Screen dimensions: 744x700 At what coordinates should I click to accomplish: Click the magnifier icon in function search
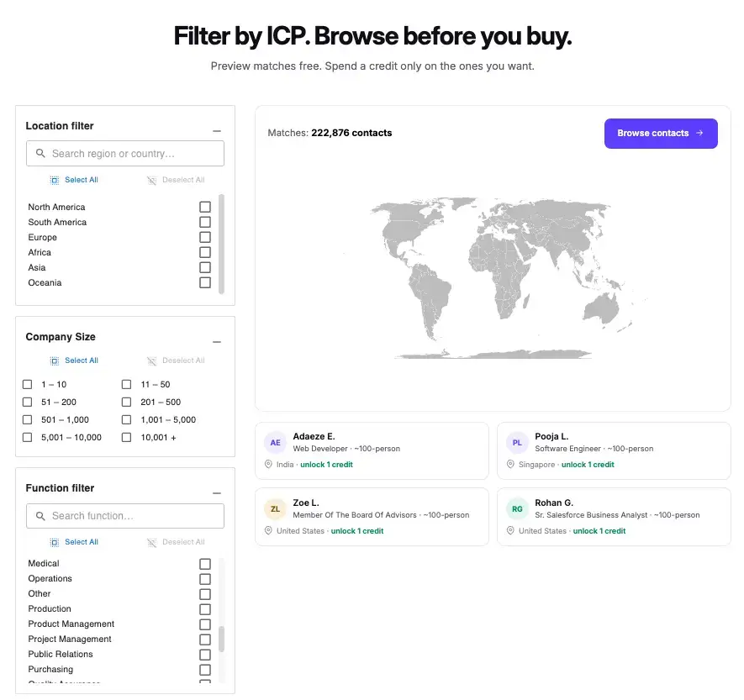41,515
